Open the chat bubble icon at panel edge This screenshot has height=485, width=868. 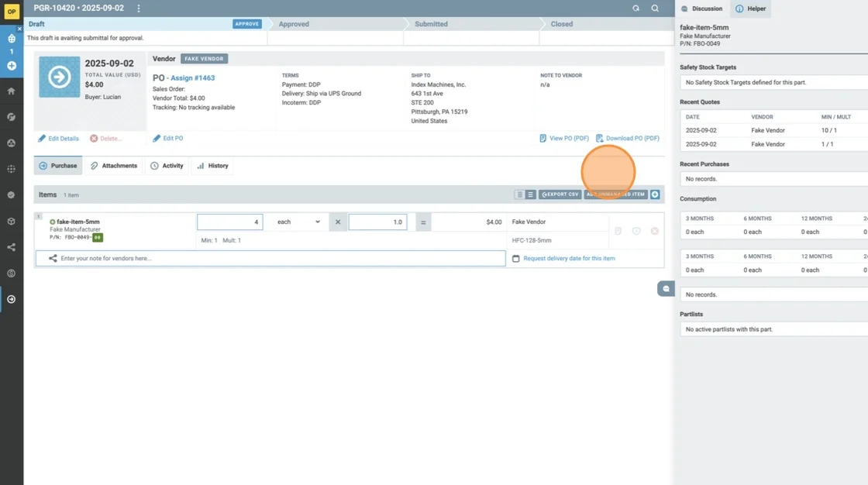click(x=665, y=288)
